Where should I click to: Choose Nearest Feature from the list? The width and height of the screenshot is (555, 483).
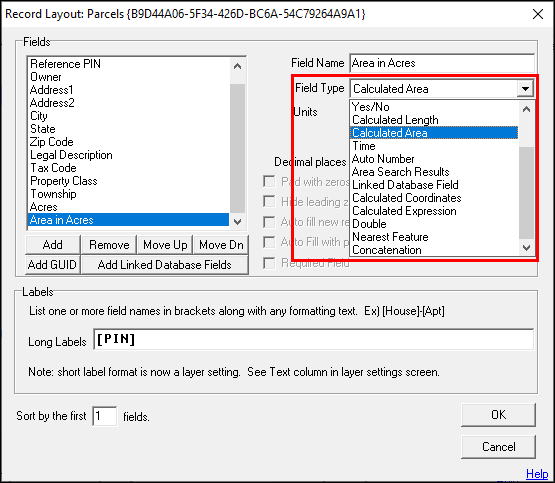point(390,237)
